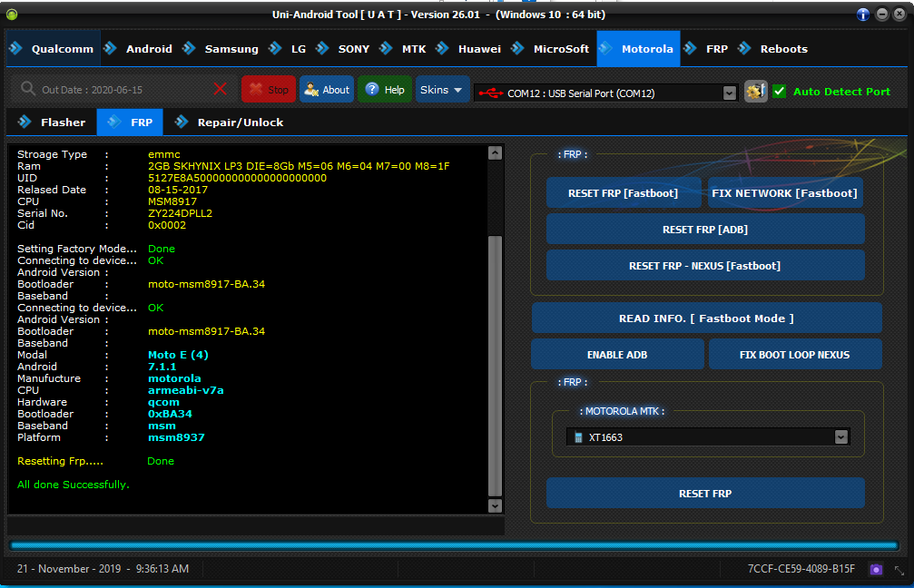Open the Flasher sub-tab
Image resolution: width=914 pixels, height=588 pixels.
(x=52, y=122)
